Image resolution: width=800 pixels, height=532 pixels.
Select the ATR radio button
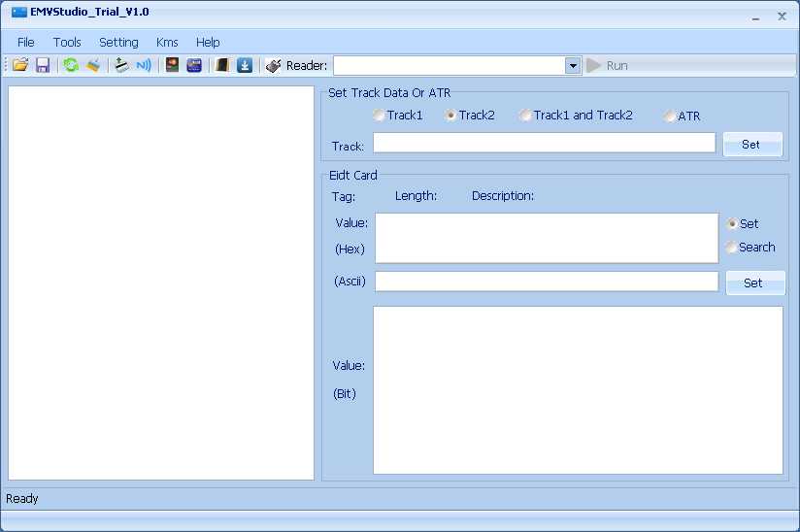tap(670, 116)
